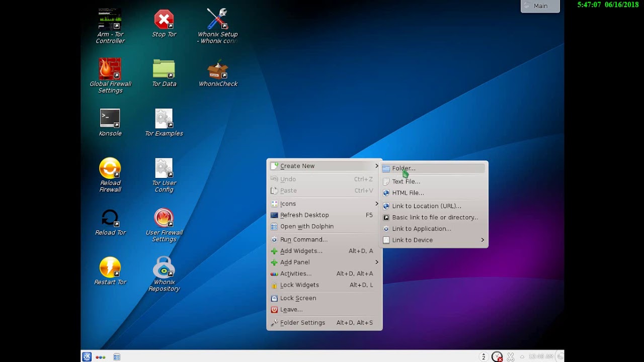Image resolution: width=644 pixels, height=362 pixels.
Task: Click Refresh Desktop in context menu
Action: coord(325,215)
